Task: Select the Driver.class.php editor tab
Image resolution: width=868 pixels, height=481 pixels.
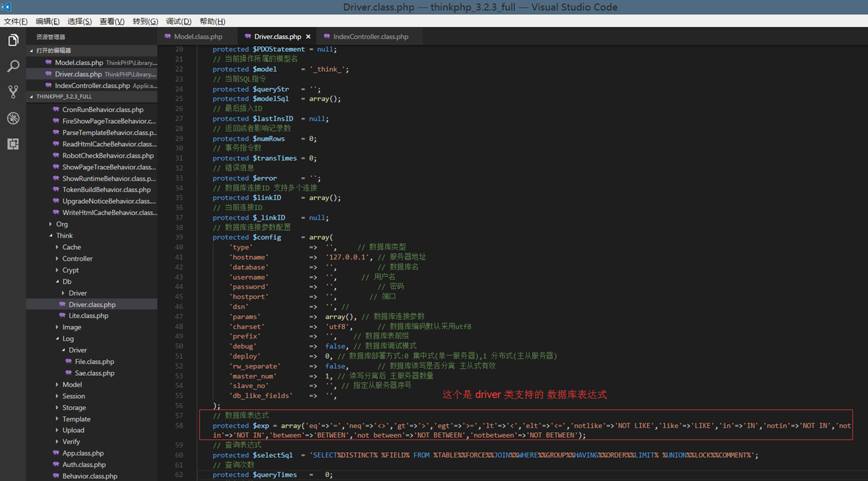Action: click(277, 37)
